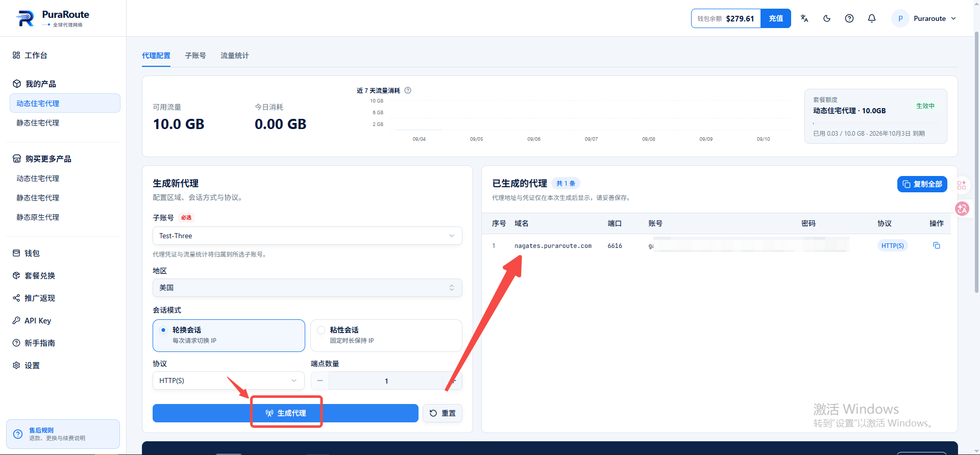The height and width of the screenshot is (455, 980).
Task: Open the 子账号 Test-Three dropdown
Action: (x=307, y=236)
